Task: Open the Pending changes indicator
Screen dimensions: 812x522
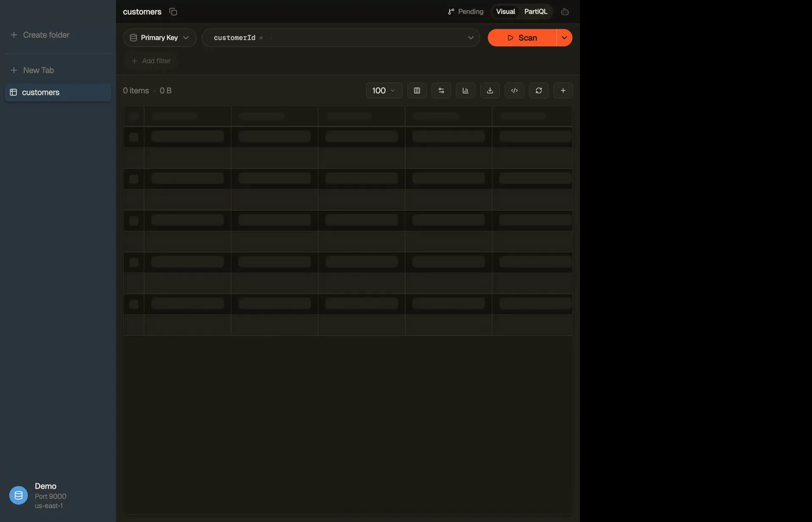Action: click(x=466, y=12)
